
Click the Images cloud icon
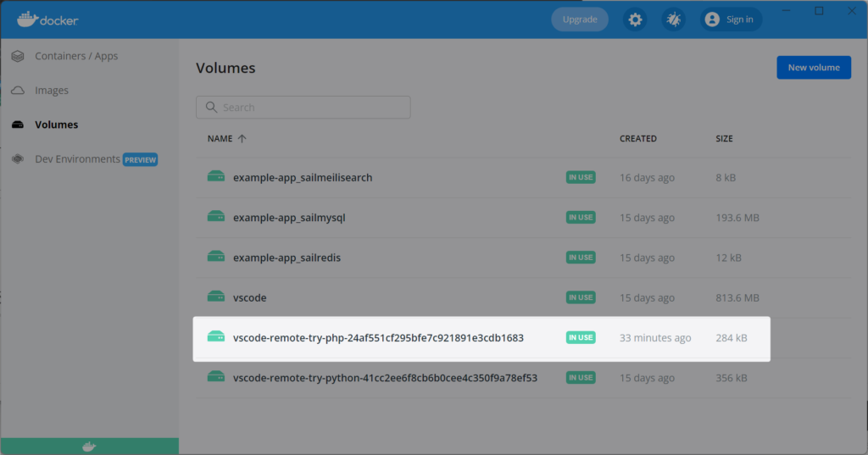[x=18, y=90]
